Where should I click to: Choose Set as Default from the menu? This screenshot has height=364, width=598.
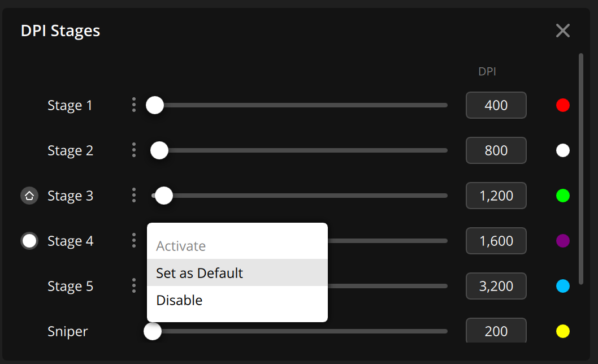point(200,273)
